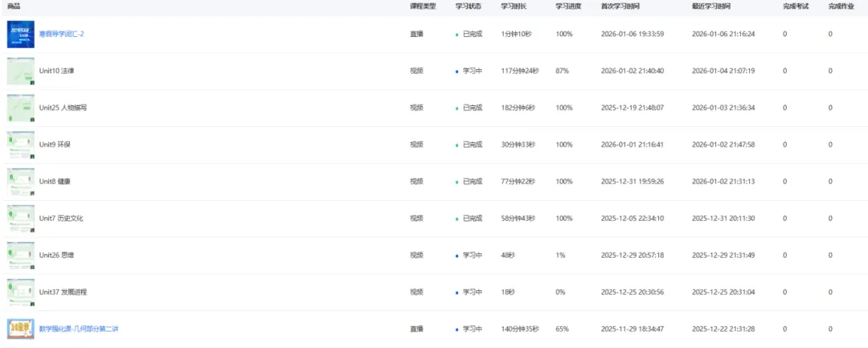Image resolution: width=868 pixels, height=348 pixels.
Task: Select the Unit25 人物描写 title
Action: [x=63, y=108]
